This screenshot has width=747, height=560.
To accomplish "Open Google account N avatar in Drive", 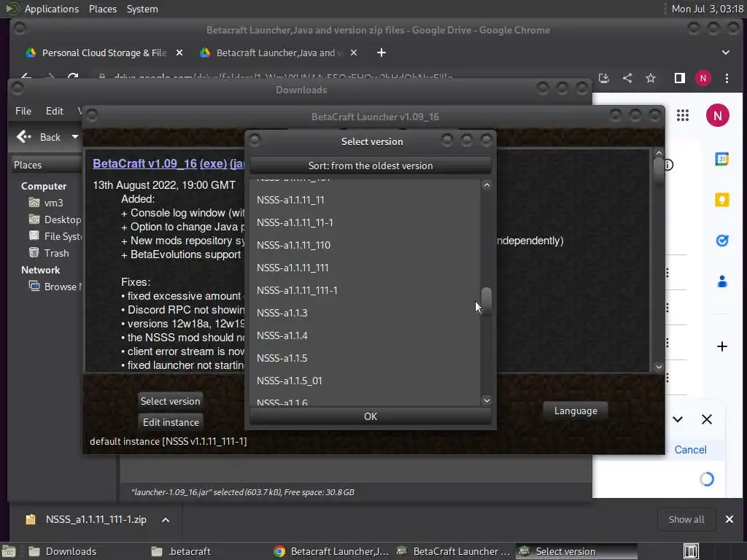I will [x=718, y=115].
